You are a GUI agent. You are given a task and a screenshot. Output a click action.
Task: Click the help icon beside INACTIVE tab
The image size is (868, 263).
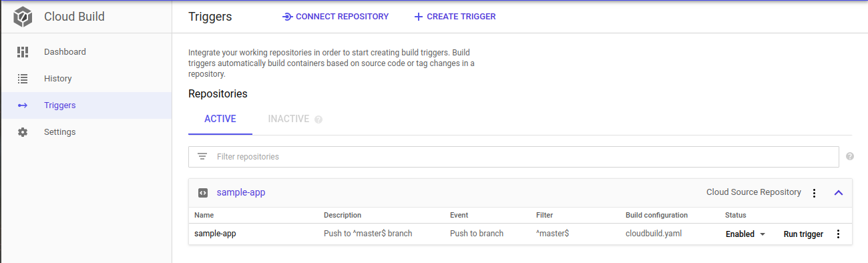318,119
